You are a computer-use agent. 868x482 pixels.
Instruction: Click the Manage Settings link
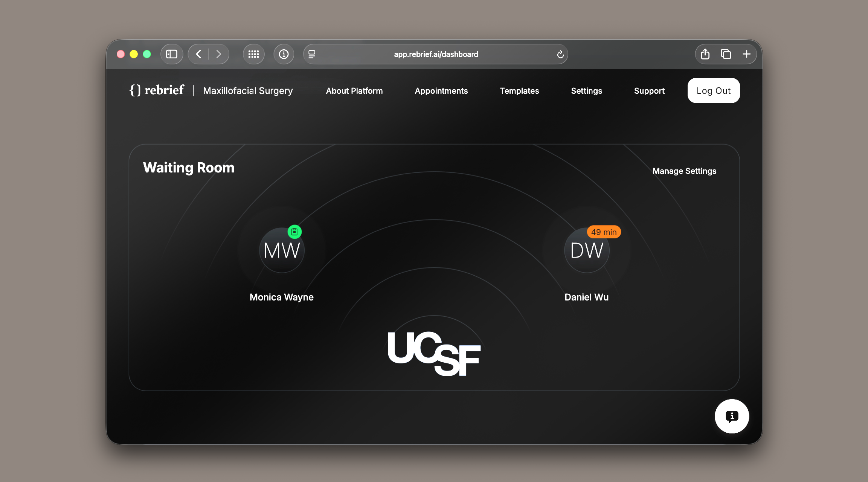point(684,171)
